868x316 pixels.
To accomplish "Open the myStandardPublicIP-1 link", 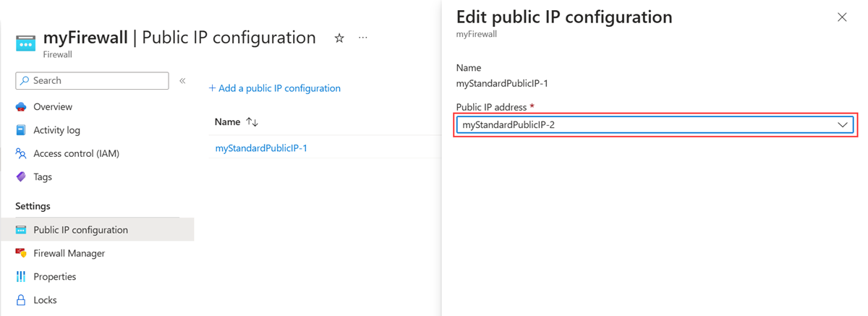I will pos(261,148).
